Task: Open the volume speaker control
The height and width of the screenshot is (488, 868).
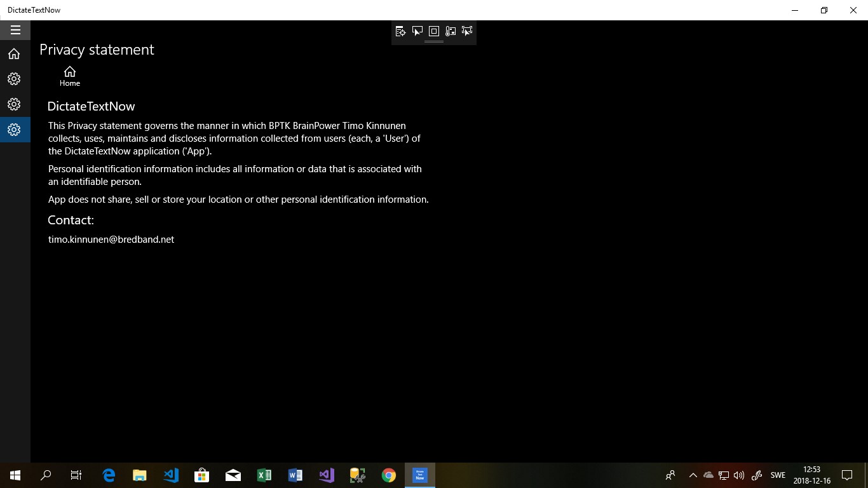Action: [739, 475]
